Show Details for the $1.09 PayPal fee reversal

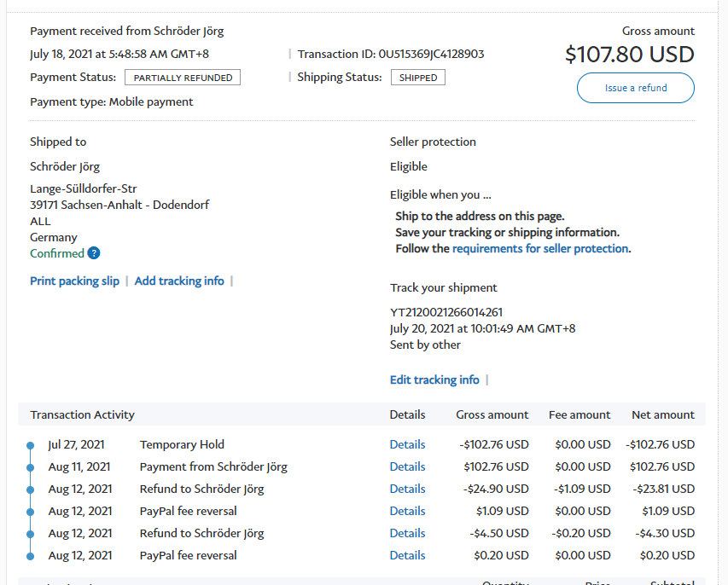pos(407,511)
